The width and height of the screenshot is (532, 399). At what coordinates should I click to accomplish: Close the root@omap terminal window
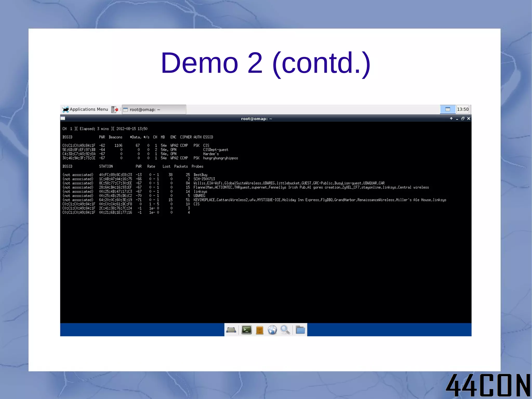[469, 119]
